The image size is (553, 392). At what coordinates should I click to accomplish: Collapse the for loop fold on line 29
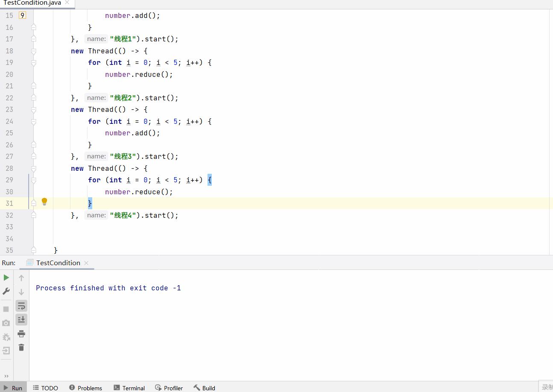tap(34, 180)
